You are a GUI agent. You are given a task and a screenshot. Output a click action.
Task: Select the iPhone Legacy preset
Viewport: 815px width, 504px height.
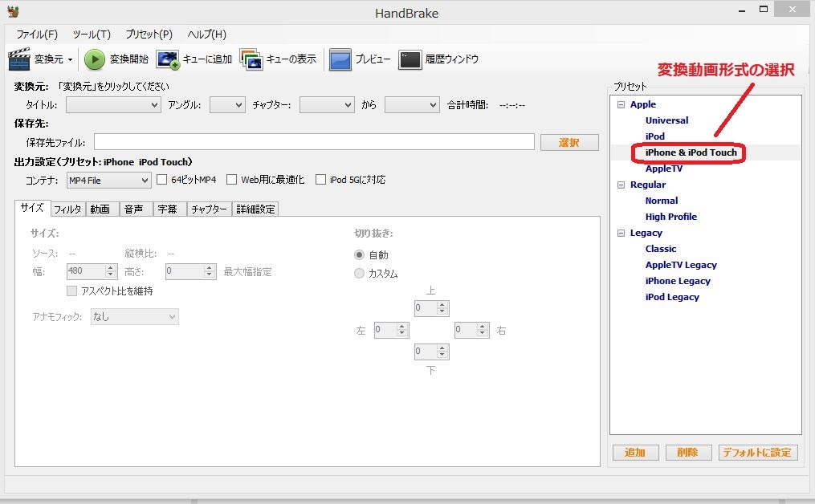(678, 282)
